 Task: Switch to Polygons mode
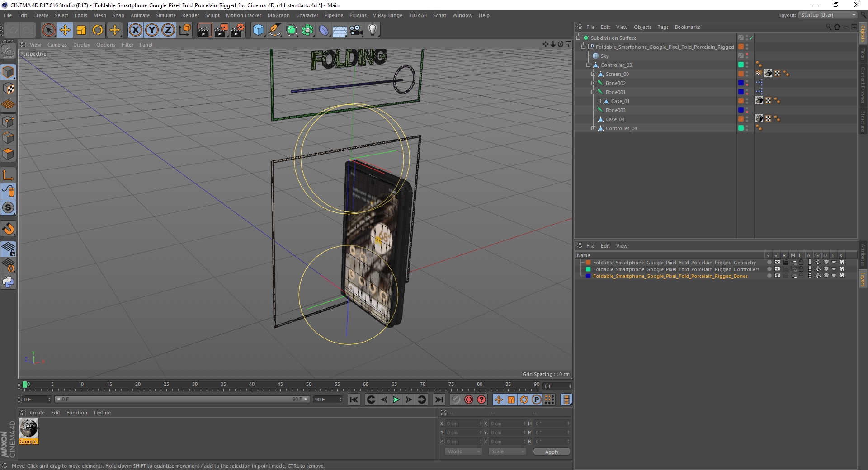pos(8,154)
